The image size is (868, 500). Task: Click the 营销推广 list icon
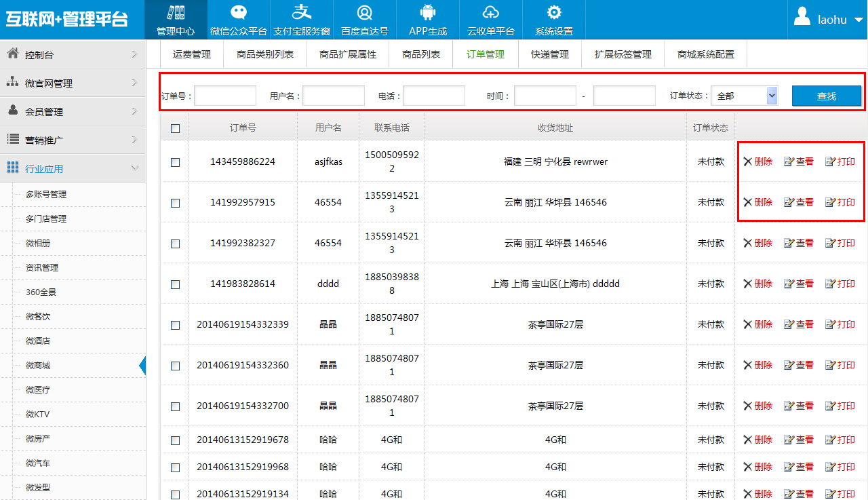coord(12,139)
